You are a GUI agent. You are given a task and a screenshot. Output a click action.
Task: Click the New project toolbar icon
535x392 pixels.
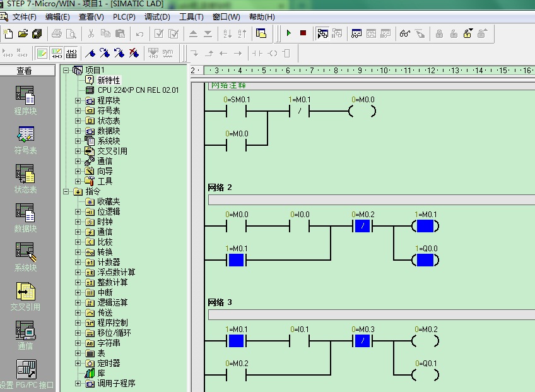pyautogui.click(x=8, y=33)
